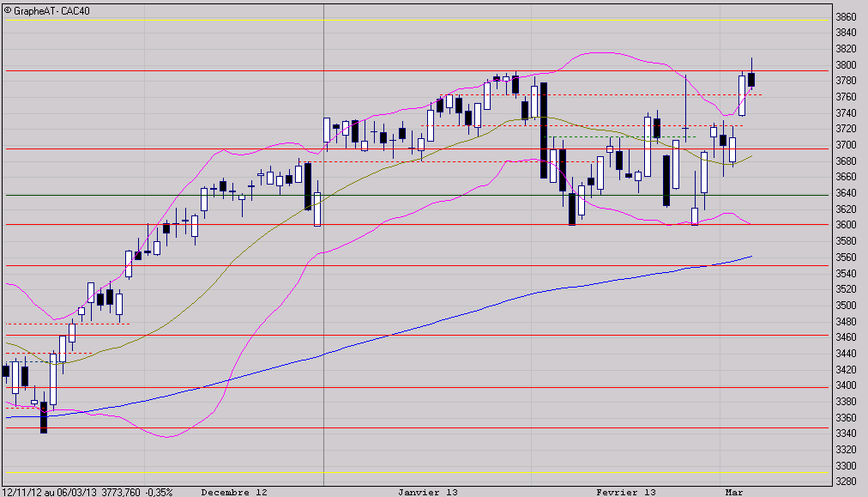This screenshot has height=497, width=868.
Task: Click the 3680 price scale label
Action: [846, 161]
